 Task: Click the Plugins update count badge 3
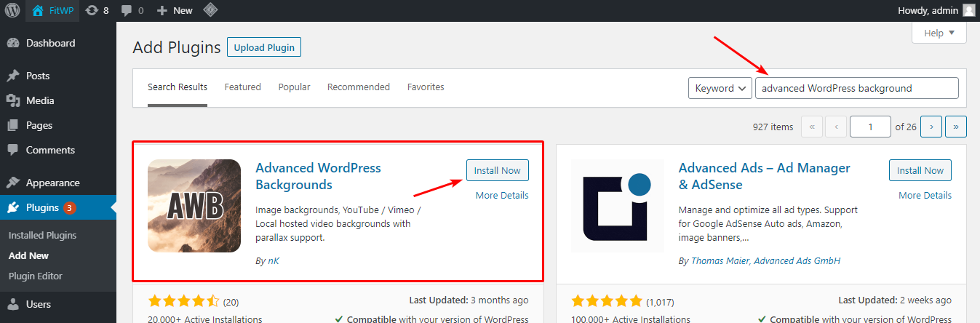click(70, 208)
